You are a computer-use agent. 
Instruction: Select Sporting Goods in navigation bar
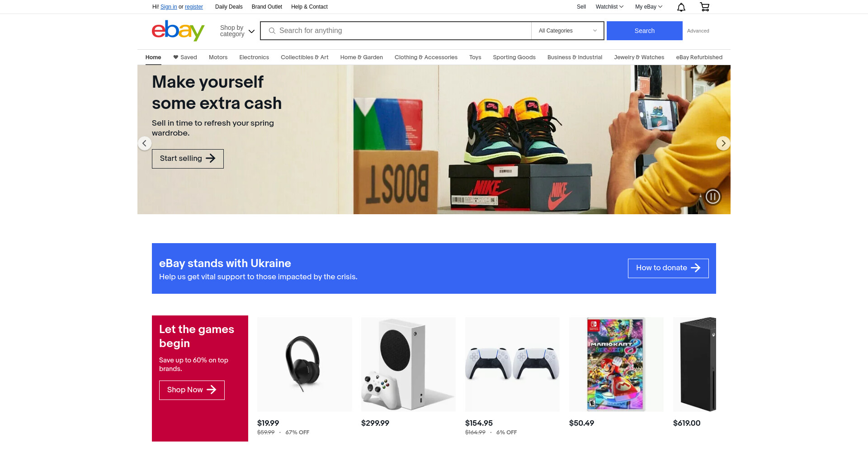click(514, 57)
